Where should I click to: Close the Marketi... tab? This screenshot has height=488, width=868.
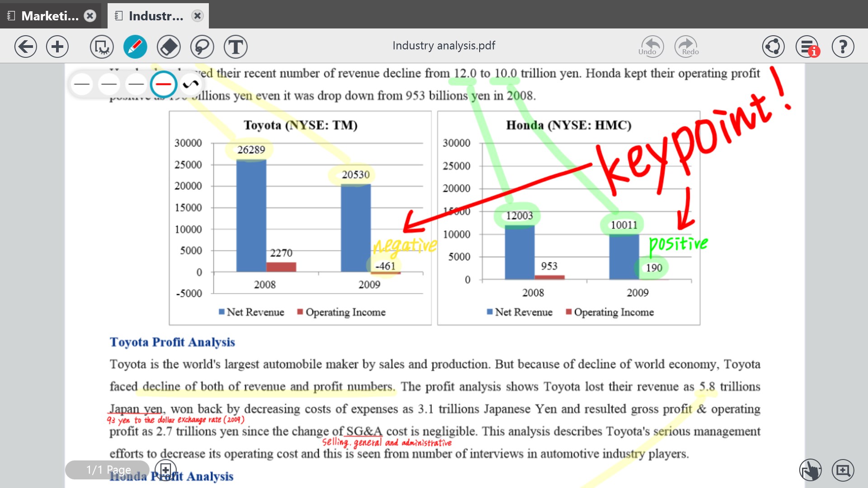(x=90, y=16)
